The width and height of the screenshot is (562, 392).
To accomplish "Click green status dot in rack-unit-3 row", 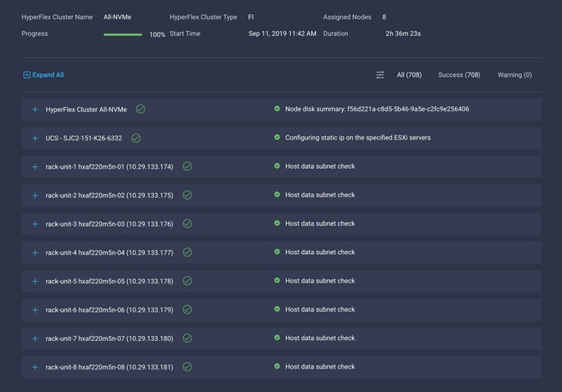I will pos(277,223).
